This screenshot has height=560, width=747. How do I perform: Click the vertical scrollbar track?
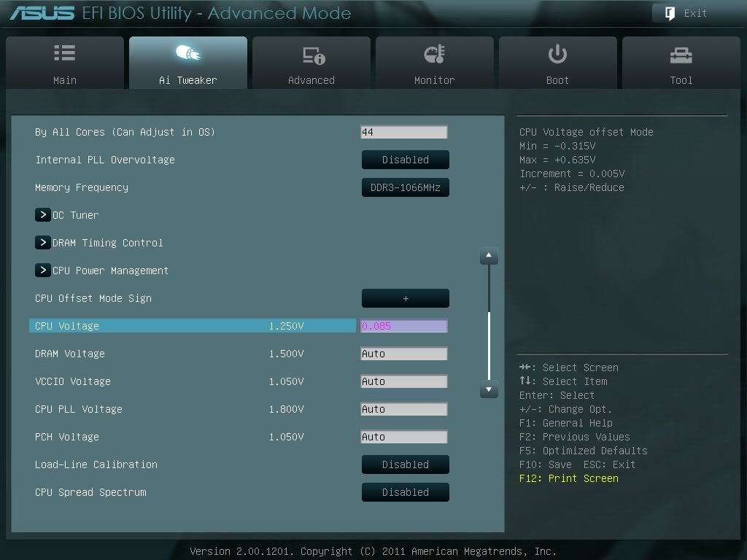[x=489, y=322]
